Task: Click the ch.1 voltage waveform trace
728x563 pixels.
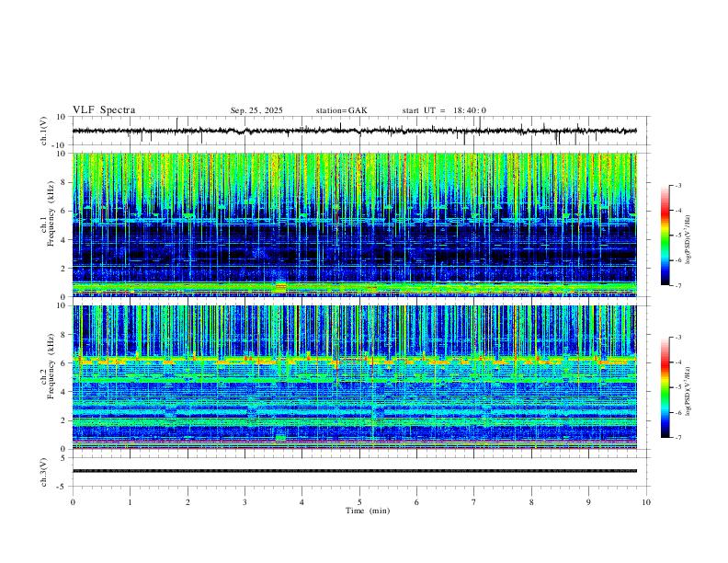Action: [x=354, y=131]
